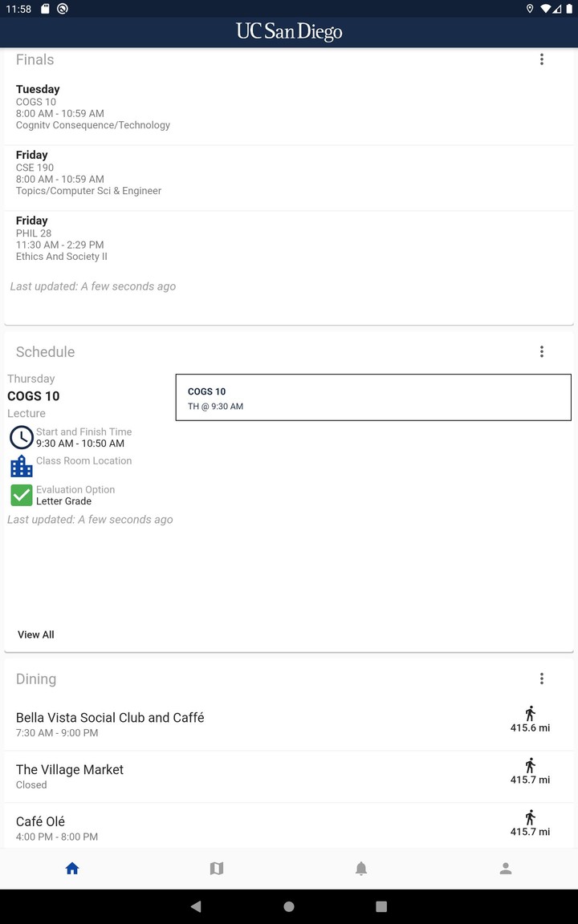Select the COGS 10 TH 9:30 AM class card
The image size is (578, 924).
click(x=373, y=397)
